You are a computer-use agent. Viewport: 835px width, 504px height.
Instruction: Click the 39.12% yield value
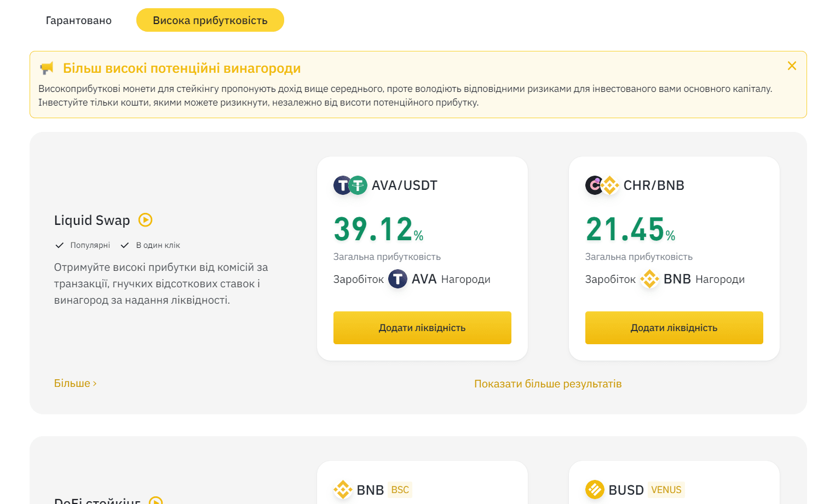pyautogui.click(x=378, y=229)
